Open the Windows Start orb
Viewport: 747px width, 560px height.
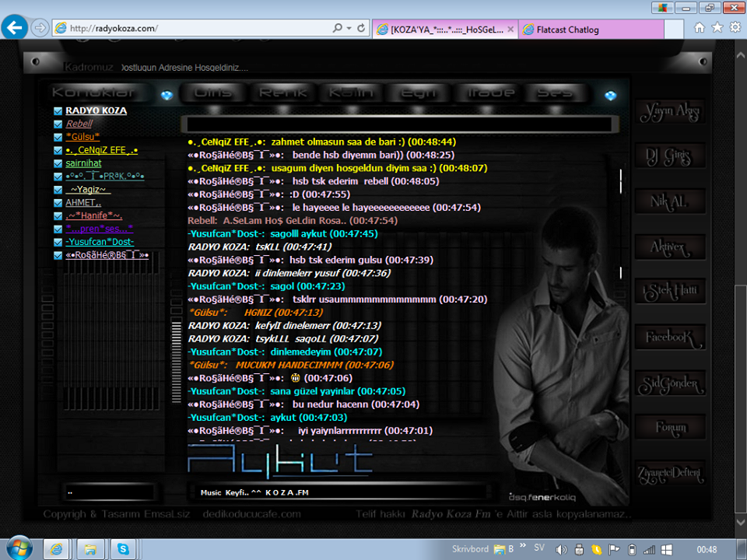tap(19, 548)
